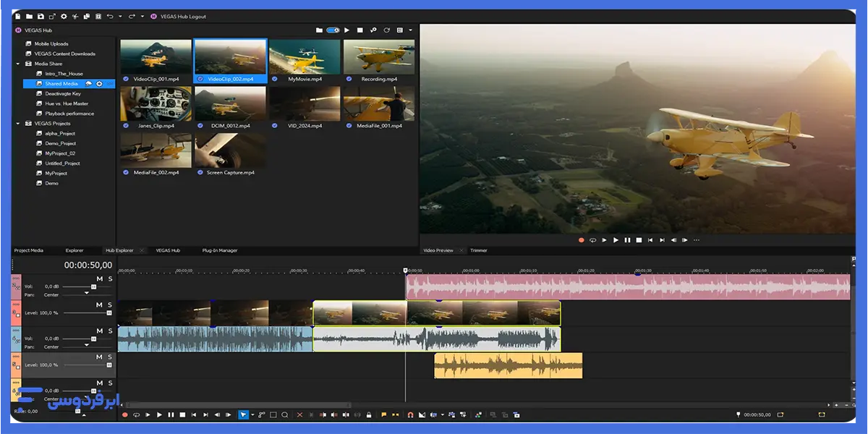Click the cloud icon on Shared Media
This screenshot has width=868, height=434.
tap(89, 84)
